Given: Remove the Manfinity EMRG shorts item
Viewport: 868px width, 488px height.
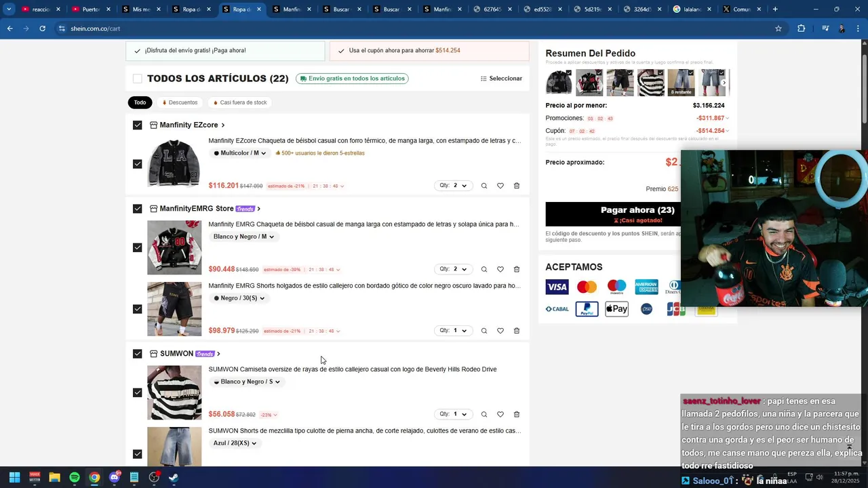Looking at the screenshot, I should point(517,331).
